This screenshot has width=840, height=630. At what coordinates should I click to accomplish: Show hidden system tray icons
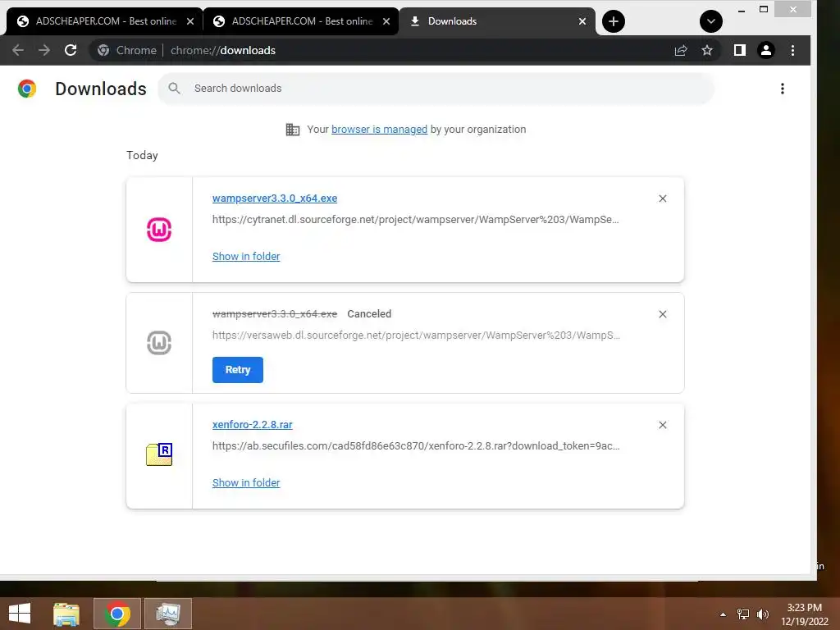pos(724,614)
